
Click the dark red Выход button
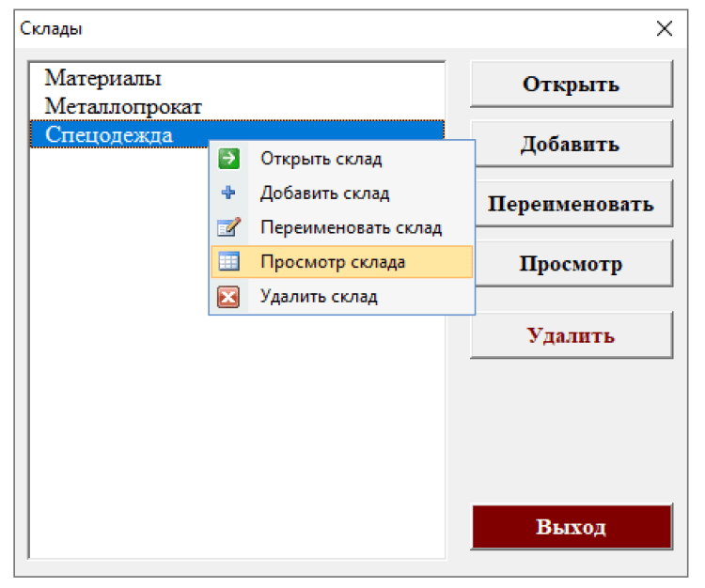(572, 526)
